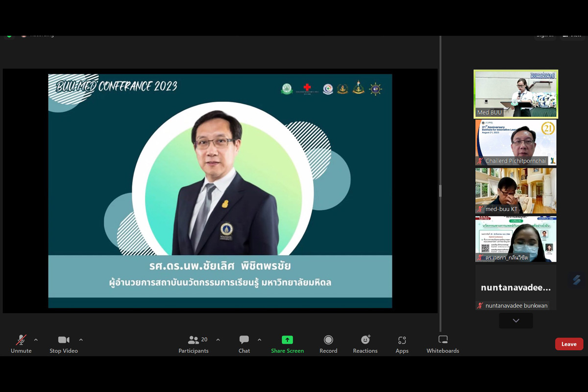This screenshot has width=588, height=392.
Task: Click the nuntanavadee bunkwan participant tile
Action: [x=515, y=288]
